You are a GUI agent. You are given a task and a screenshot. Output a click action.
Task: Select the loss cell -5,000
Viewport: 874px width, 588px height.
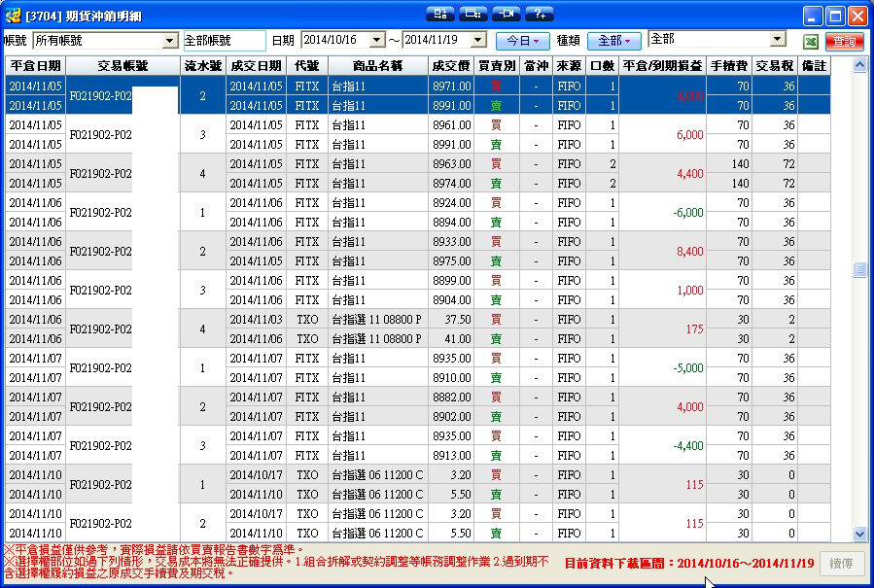pos(663,367)
